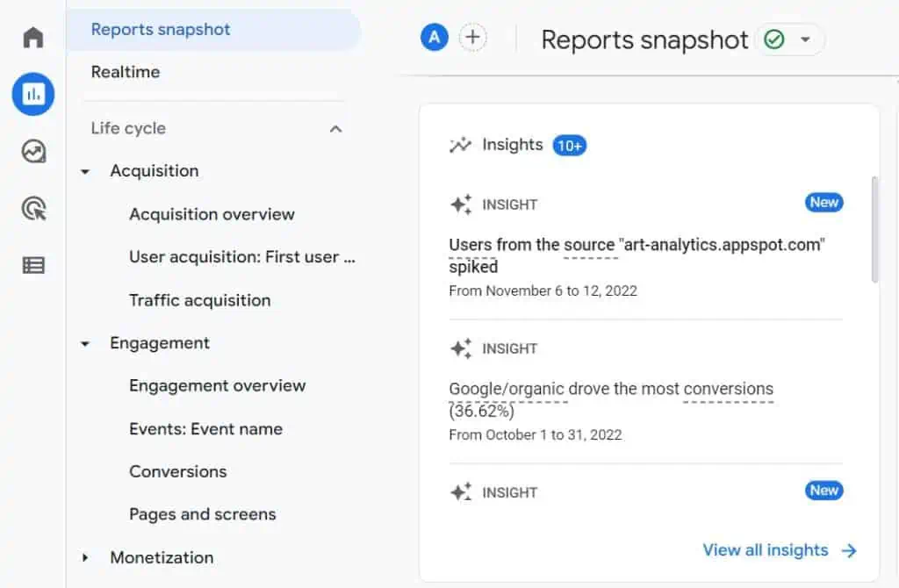The width and height of the screenshot is (899, 588).
Task: Open the Home icon in left navigation
Action: tap(32, 37)
